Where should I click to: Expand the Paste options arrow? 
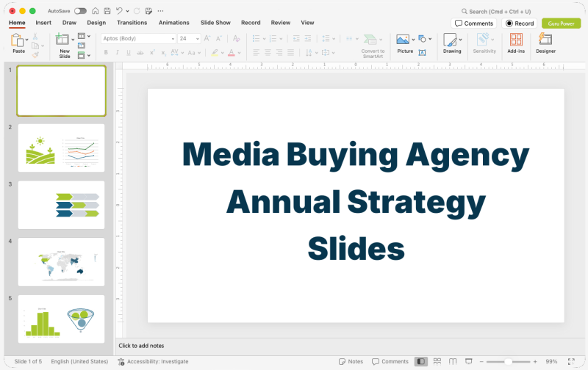[x=26, y=40]
